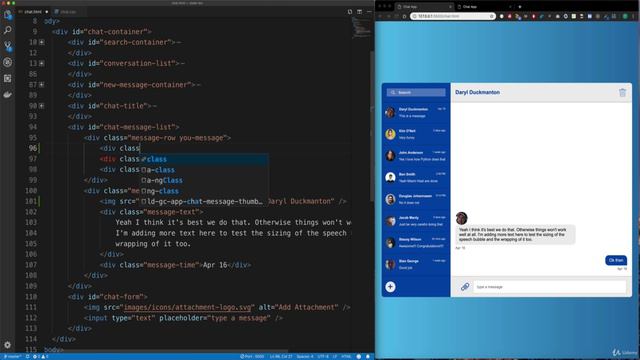Viewport: 640px width, 360px height.
Task: Open the Search view in the activity bar
Action: coord(7,30)
